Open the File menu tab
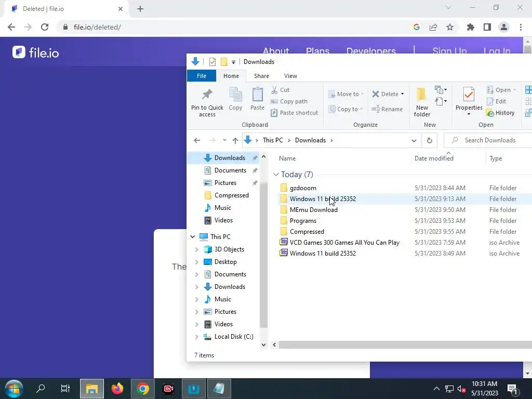Viewport: 532px width, 399px height. click(202, 76)
